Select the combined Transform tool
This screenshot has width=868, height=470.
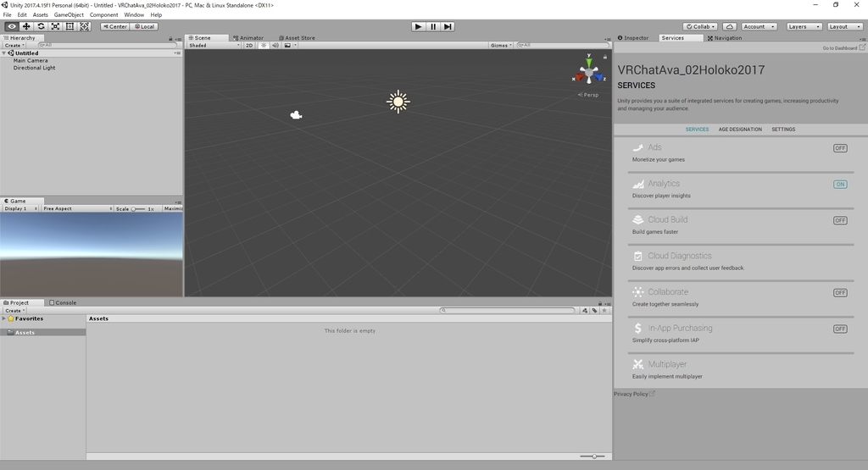click(x=84, y=26)
